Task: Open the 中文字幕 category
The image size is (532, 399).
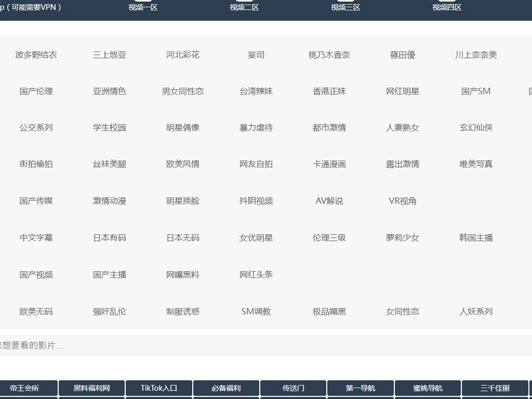Action: pyautogui.click(x=36, y=238)
